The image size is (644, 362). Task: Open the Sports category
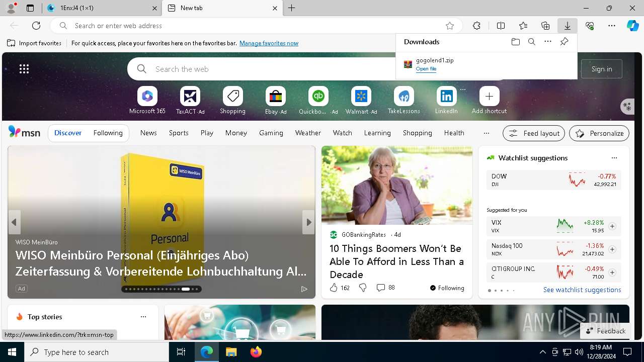(179, 133)
